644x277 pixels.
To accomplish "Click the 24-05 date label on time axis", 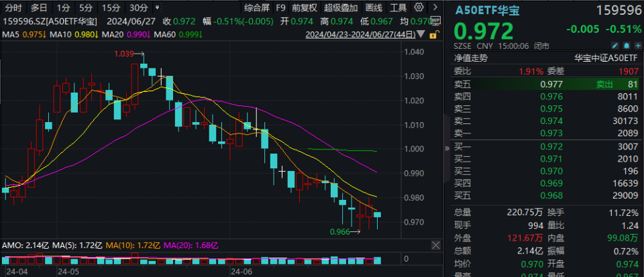I will pos(68,272).
